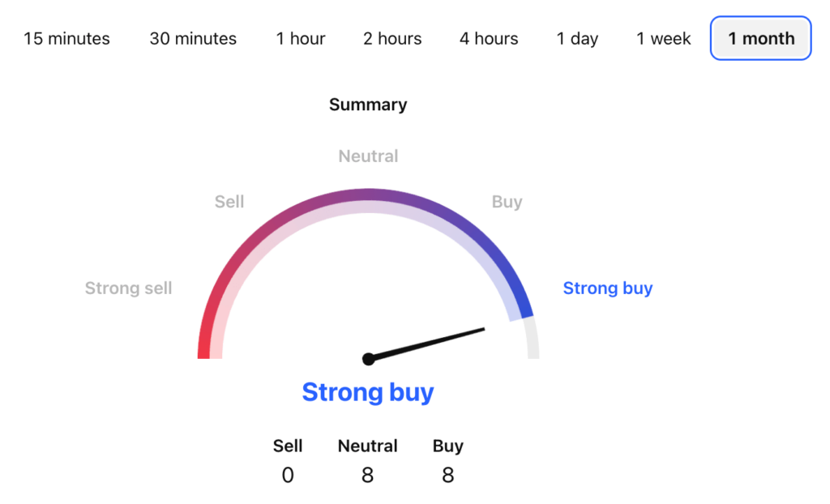
Task: Click the Summary heading
Action: coord(368,105)
